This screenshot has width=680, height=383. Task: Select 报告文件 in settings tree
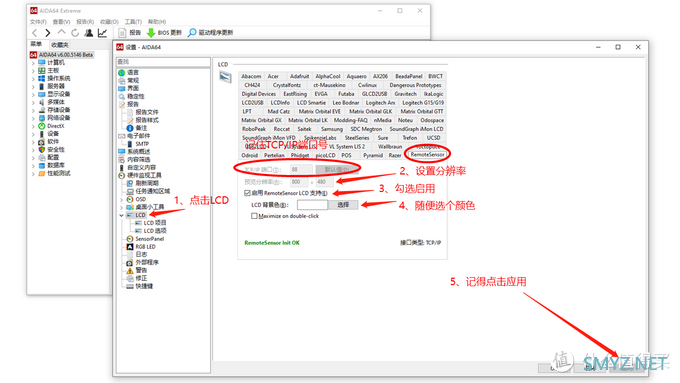coord(147,112)
